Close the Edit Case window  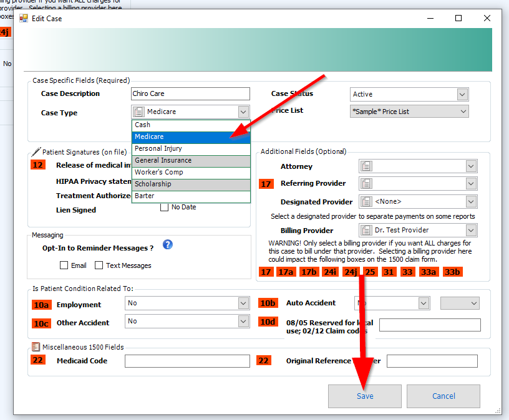tap(487, 18)
